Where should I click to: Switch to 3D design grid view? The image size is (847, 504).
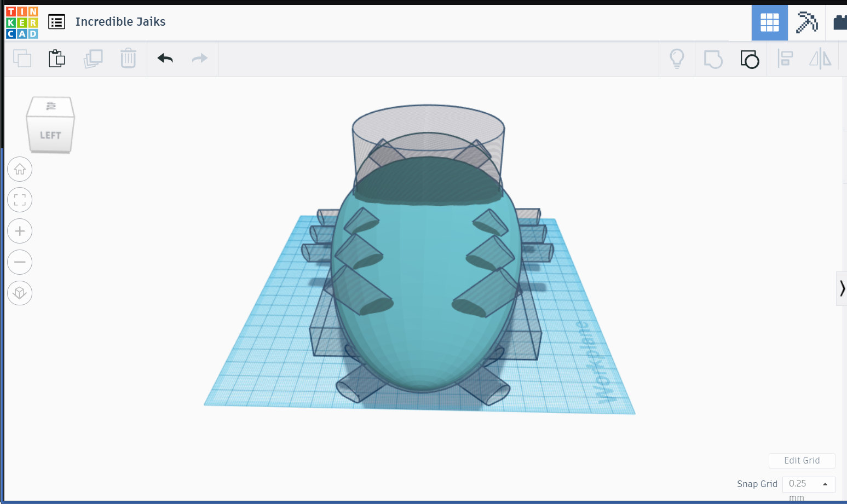pyautogui.click(x=769, y=22)
